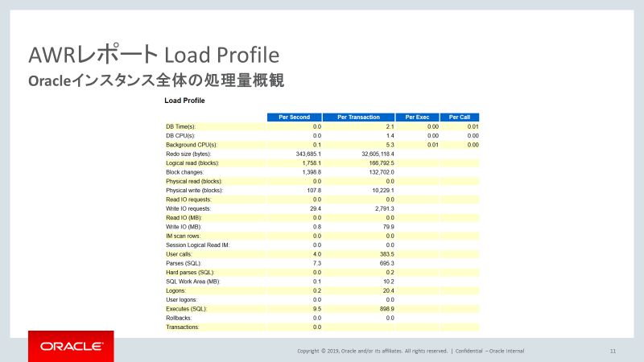644x362 pixels.
Task: Select the 'SQL Work Area (MB):' row label
Action: pyautogui.click(x=193, y=282)
